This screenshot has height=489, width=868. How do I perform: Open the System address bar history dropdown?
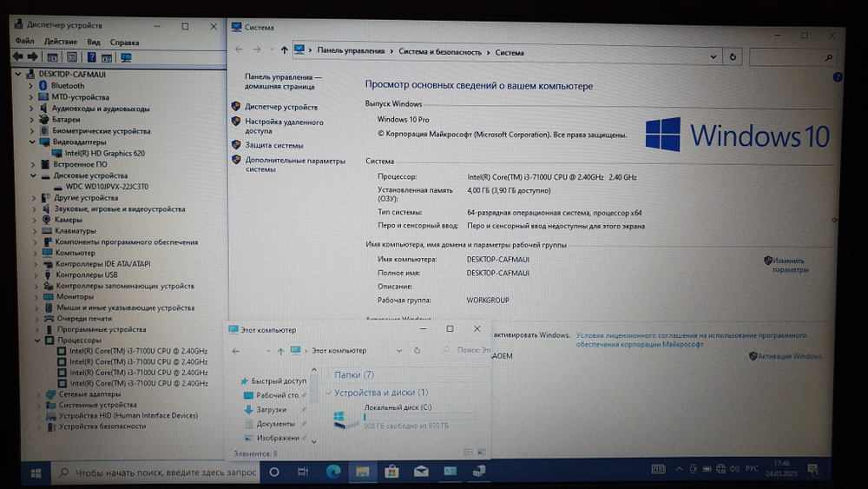(713, 56)
